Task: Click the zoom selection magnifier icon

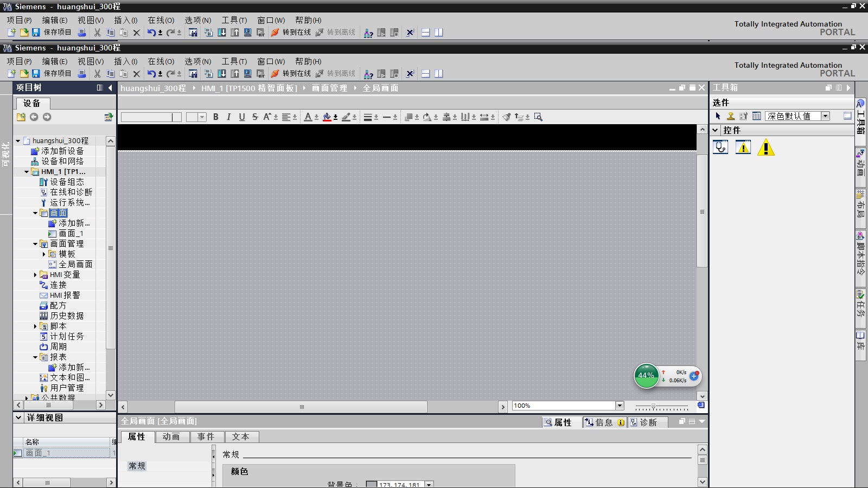Action: click(x=538, y=117)
